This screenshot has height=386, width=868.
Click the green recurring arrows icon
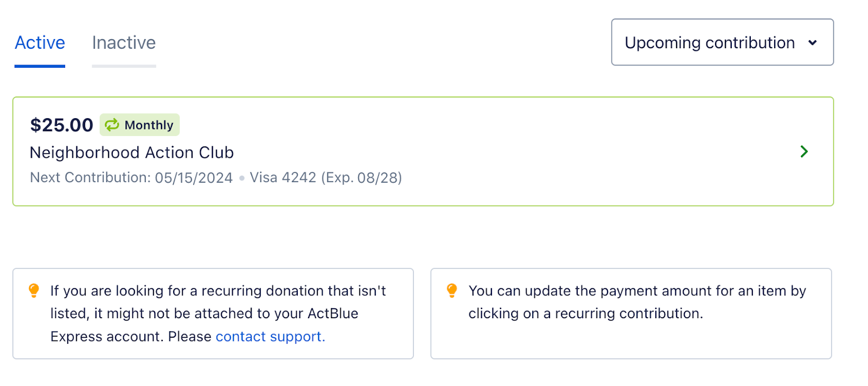[112, 125]
